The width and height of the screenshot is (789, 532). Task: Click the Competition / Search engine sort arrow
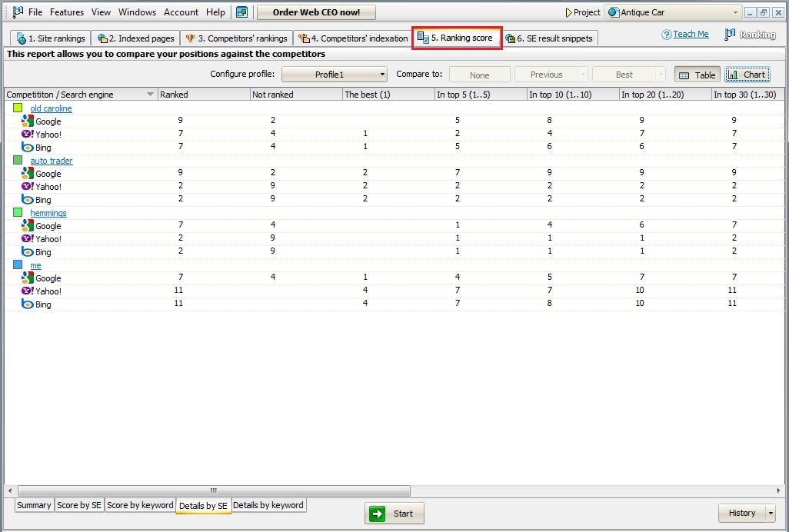(149, 95)
